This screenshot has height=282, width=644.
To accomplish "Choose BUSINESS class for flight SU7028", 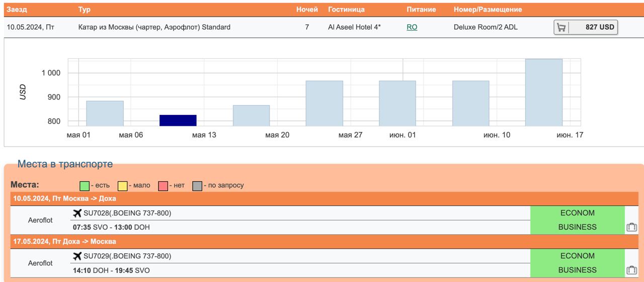I will (577, 227).
